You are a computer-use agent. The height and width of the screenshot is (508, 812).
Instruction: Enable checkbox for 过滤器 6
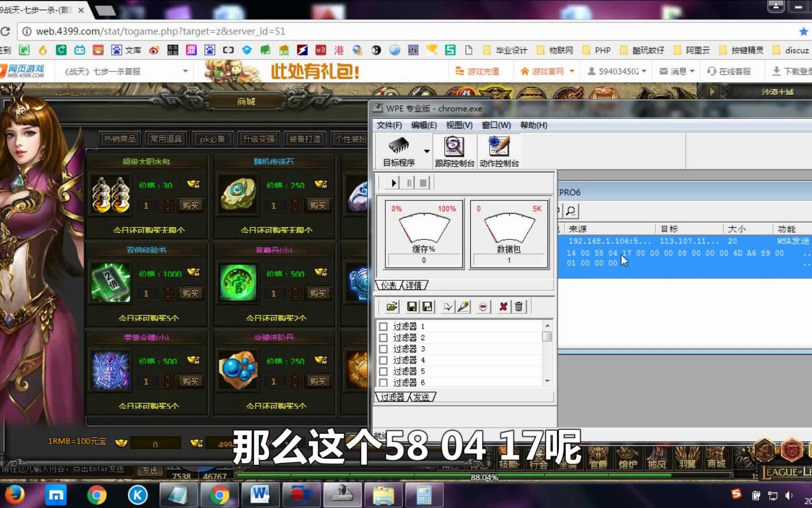point(383,382)
